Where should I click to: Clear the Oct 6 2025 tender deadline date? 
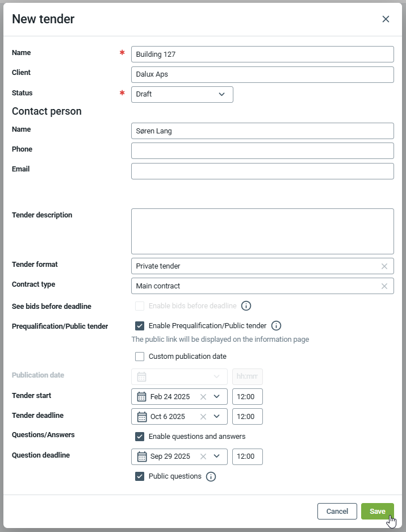pyautogui.click(x=203, y=417)
